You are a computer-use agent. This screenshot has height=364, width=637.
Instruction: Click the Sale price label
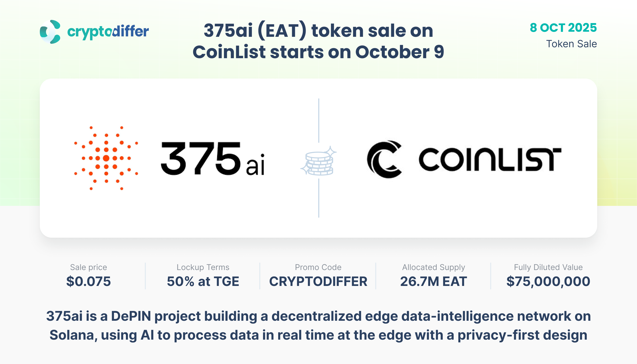[x=89, y=267]
